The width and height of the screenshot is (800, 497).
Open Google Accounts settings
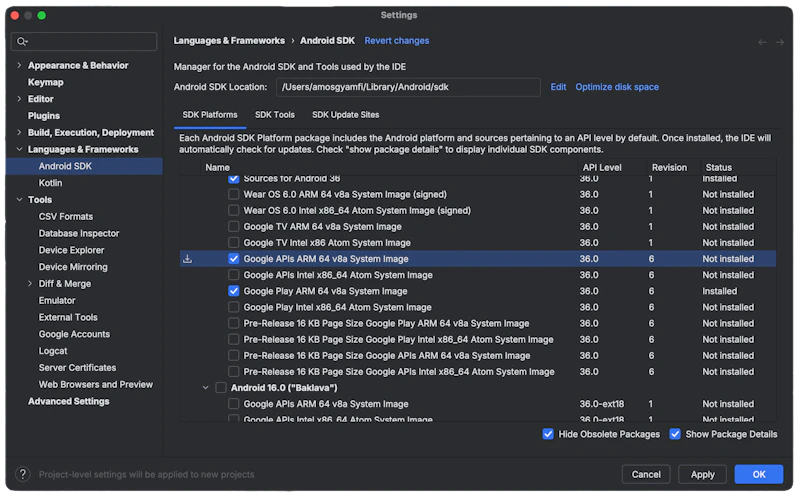pyautogui.click(x=74, y=334)
